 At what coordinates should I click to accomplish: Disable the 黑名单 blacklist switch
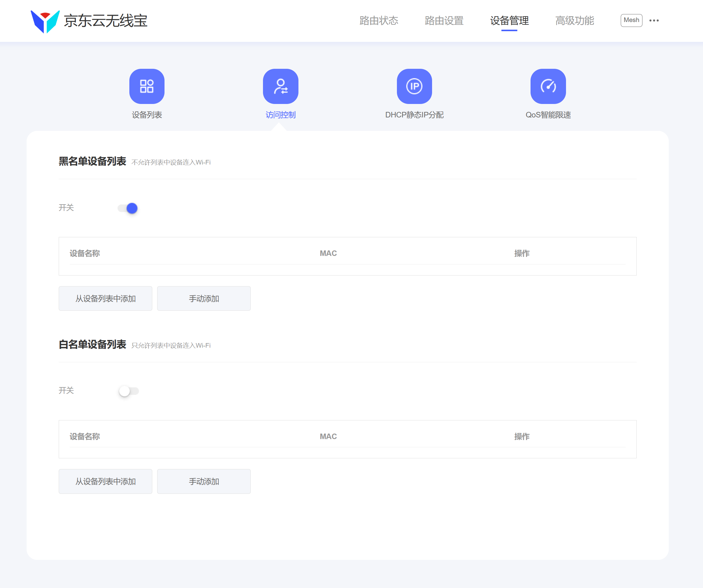coord(128,208)
